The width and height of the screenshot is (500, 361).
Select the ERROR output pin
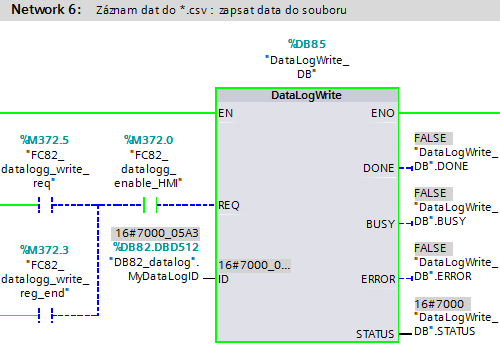378,279
